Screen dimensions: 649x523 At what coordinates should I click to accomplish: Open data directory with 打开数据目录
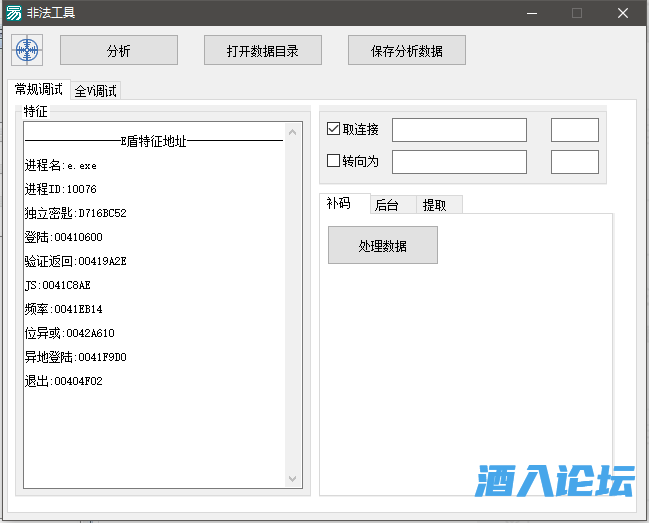coord(262,50)
